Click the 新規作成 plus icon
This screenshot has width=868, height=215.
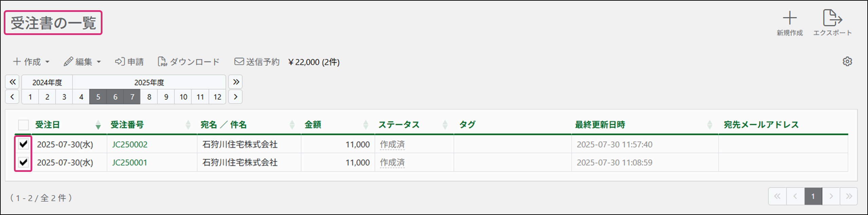pos(790,18)
